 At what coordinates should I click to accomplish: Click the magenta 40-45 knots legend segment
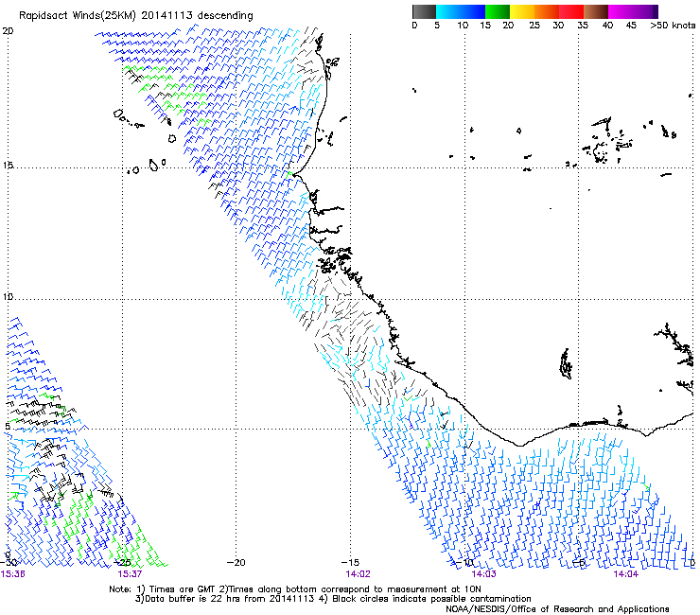point(621,11)
